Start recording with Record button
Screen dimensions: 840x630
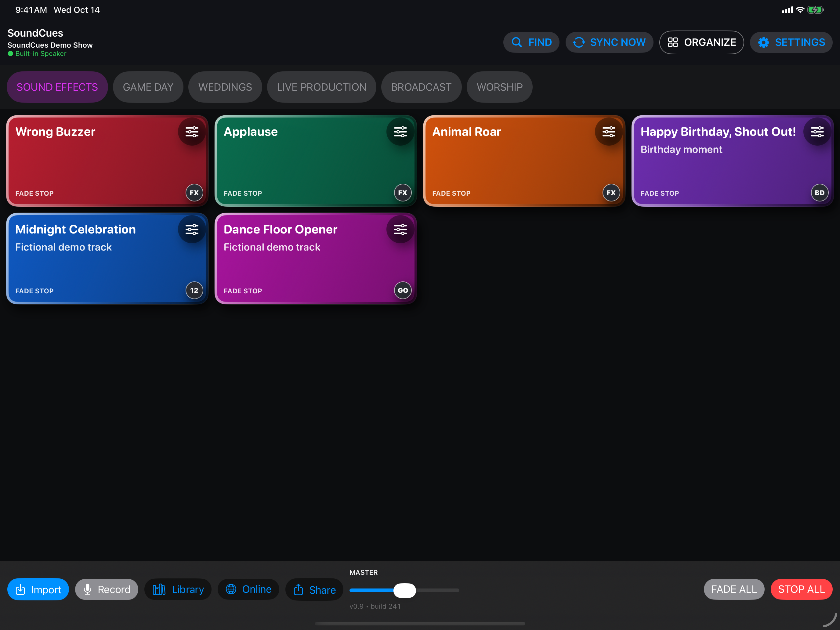107,589
